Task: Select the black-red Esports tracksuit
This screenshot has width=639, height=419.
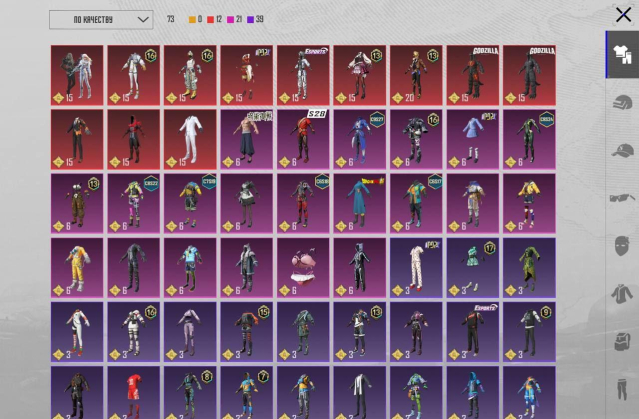Action: click(x=473, y=332)
